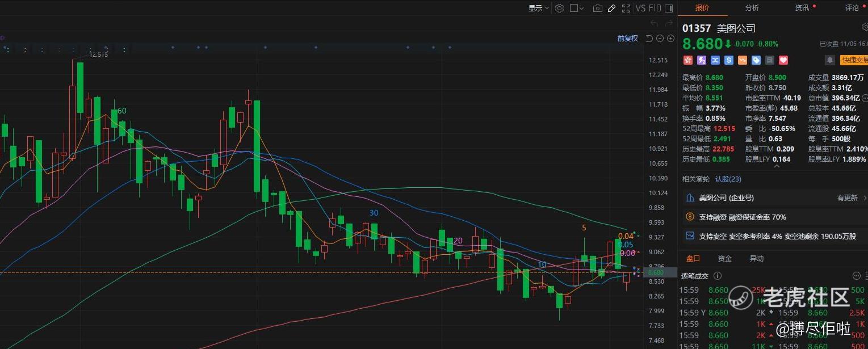The height and width of the screenshot is (349, 868).
Task: Open the 显示 display dropdown
Action: click(539, 8)
